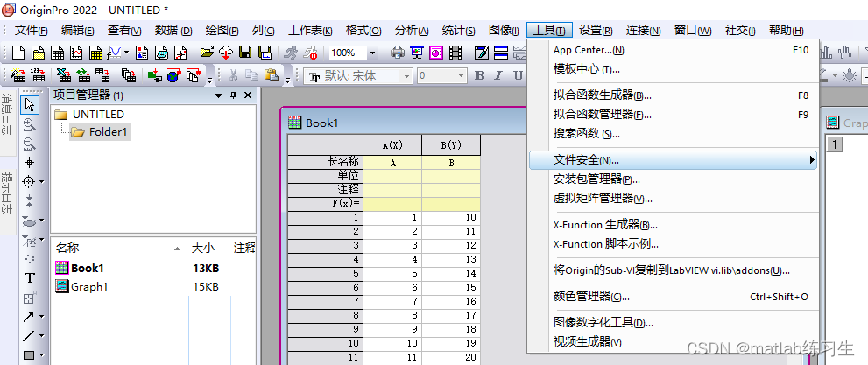This screenshot has height=365, width=868.
Task: Click the Save Template icon
Action: (x=265, y=53)
